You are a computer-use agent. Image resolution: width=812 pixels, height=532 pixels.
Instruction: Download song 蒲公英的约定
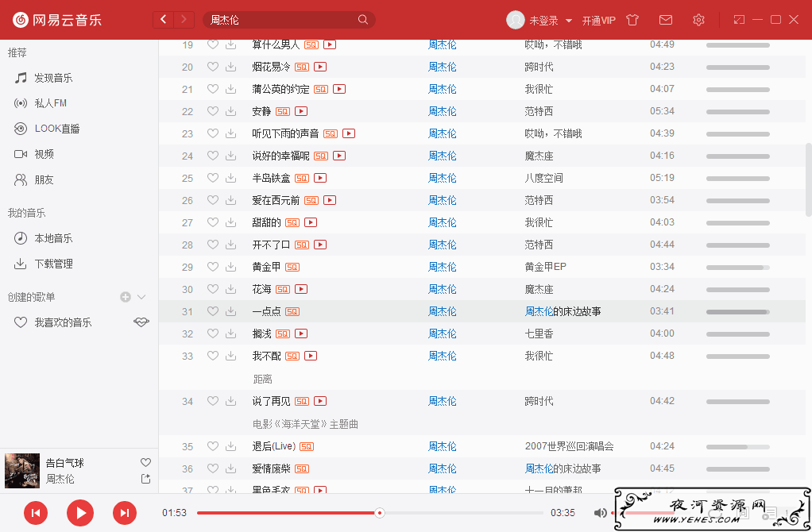(231, 89)
